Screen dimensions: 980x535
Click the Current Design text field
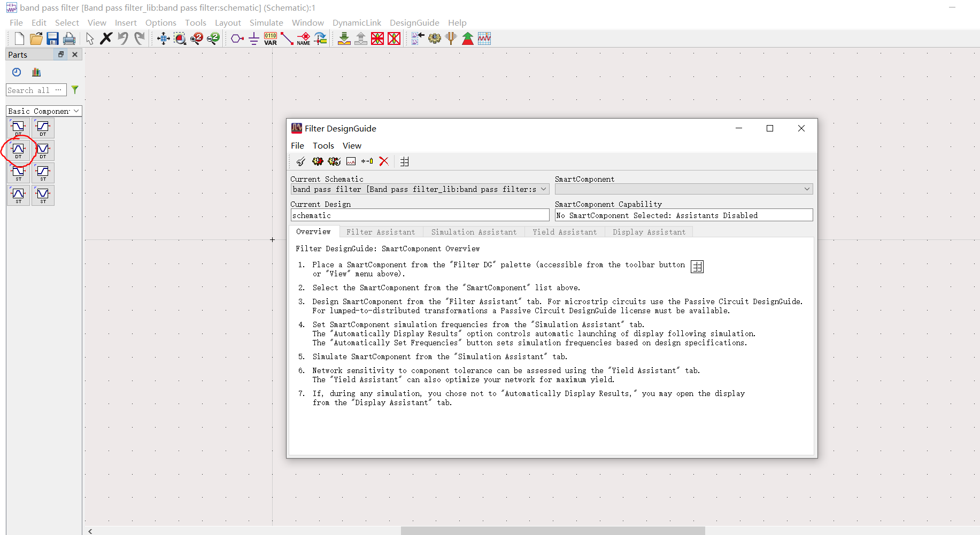coord(420,215)
